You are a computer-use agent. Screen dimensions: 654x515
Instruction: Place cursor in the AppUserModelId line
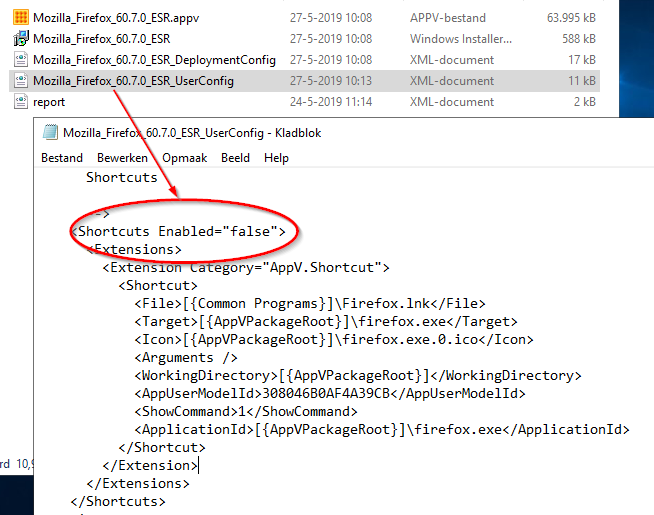[x=330, y=393]
